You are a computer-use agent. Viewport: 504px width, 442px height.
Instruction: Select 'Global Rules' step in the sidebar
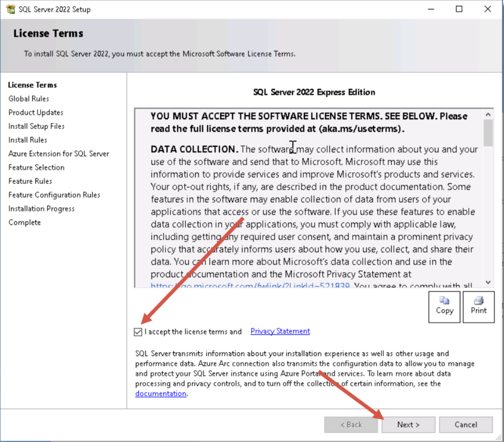coord(29,99)
